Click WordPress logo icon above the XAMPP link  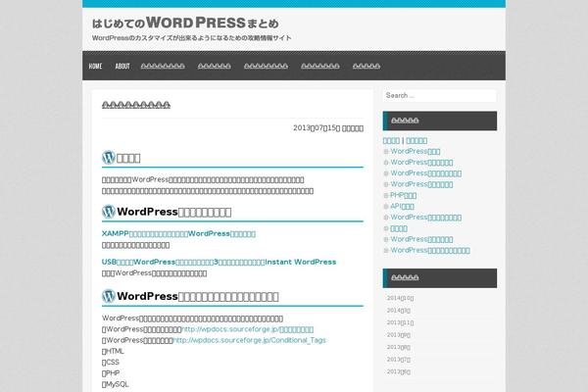tap(109, 212)
